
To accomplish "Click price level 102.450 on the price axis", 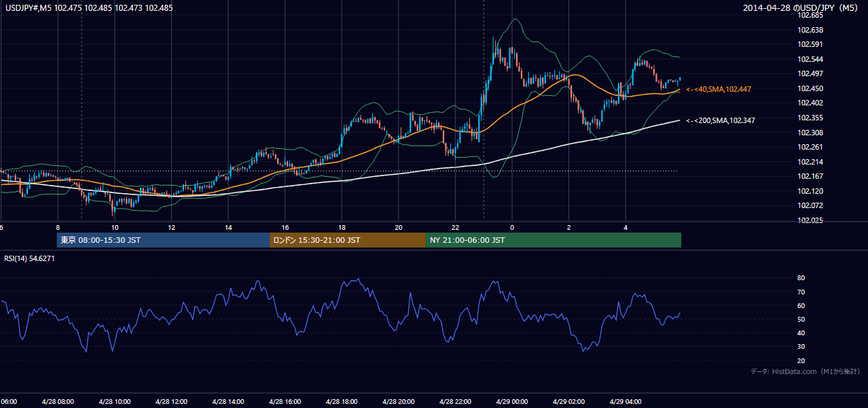I will pos(810,88).
